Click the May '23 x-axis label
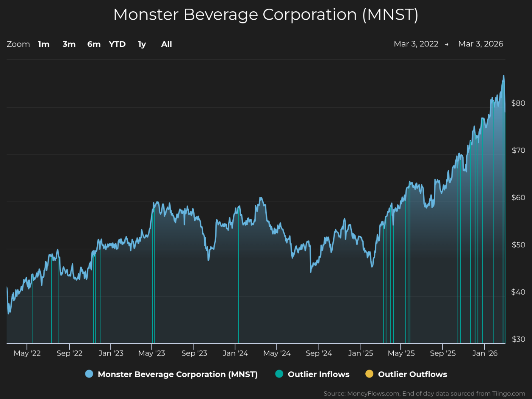Screen dimensions: 532x399 (x=152, y=353)
